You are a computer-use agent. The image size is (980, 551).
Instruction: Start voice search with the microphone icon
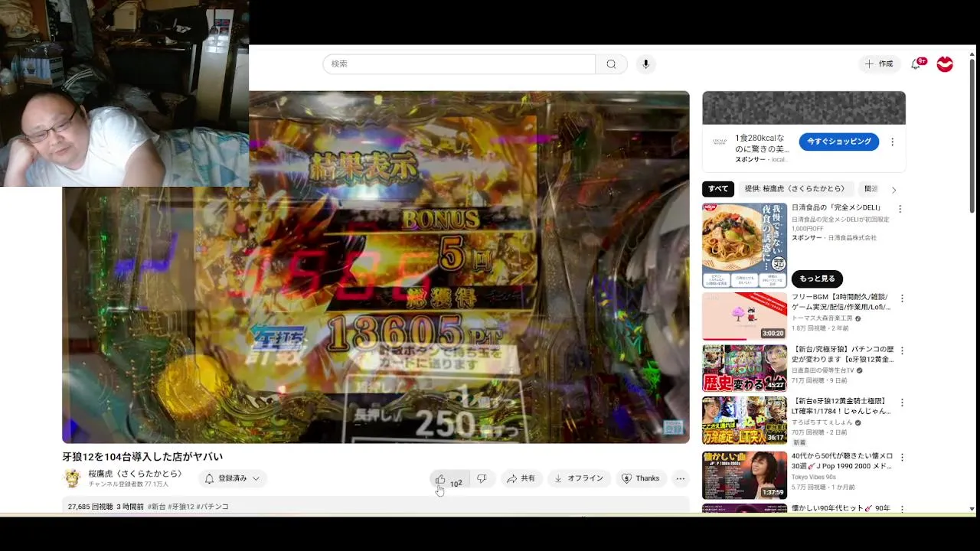click(645, 64)
